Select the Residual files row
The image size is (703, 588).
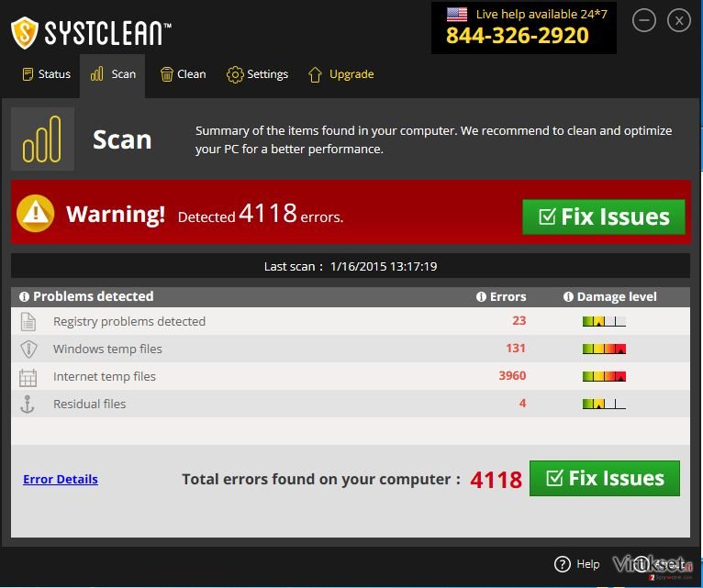tap(351, 404)
